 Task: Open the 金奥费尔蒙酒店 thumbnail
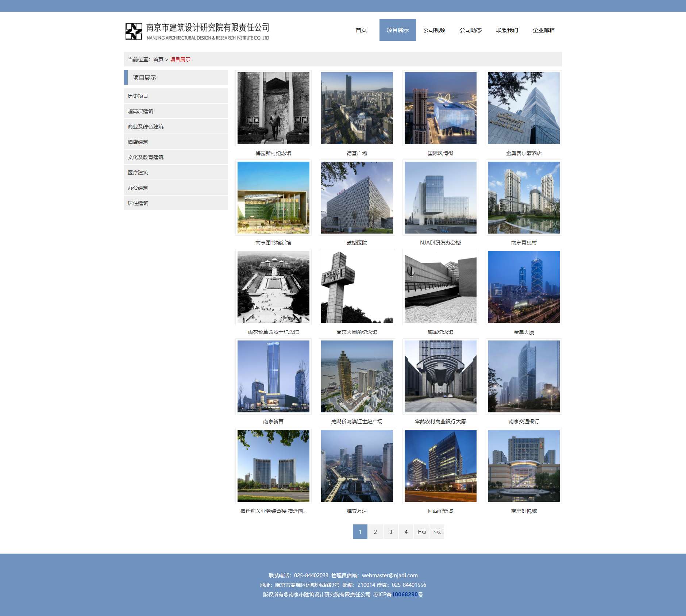(524, 108)
